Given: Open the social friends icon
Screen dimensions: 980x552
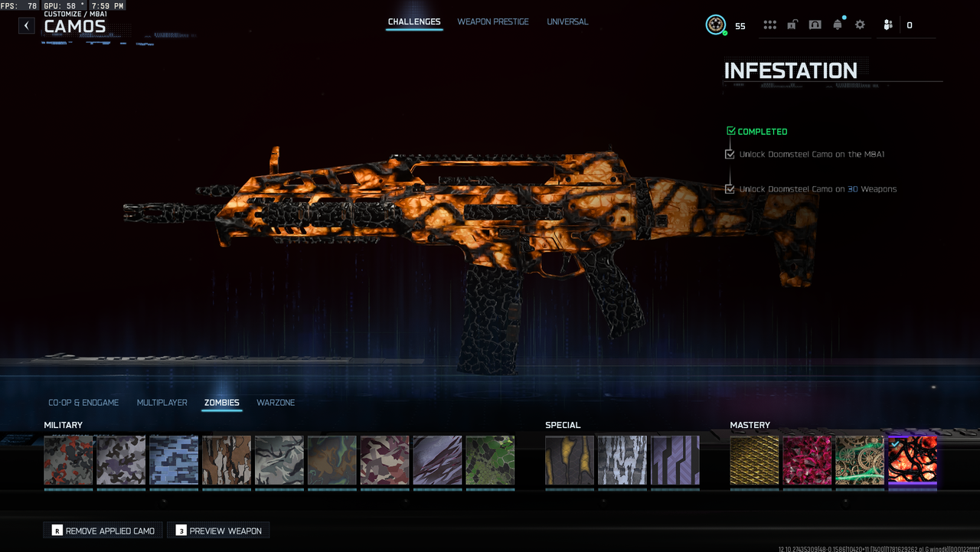Looking at the screenshot, I should pos(888,25).
